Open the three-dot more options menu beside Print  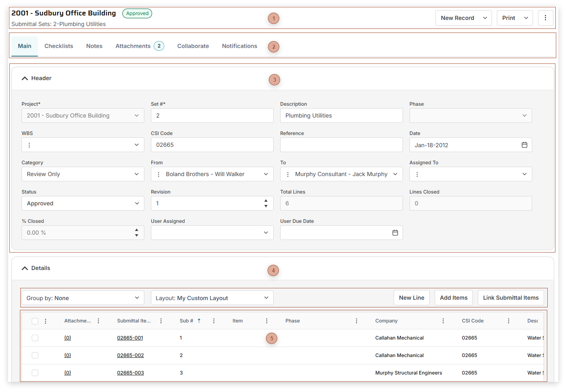pyautogui.click(x=545, y=18)
